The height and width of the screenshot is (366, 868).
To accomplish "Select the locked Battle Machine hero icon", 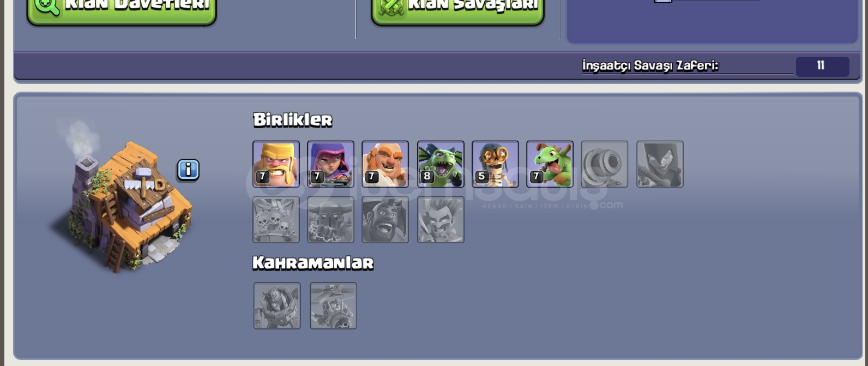I will point(277,305).
